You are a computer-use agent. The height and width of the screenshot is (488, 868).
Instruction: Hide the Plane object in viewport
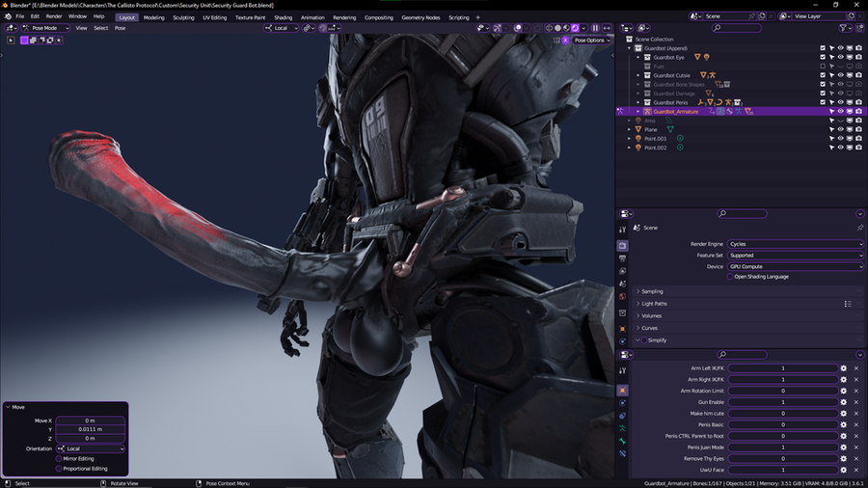point(840,129)
